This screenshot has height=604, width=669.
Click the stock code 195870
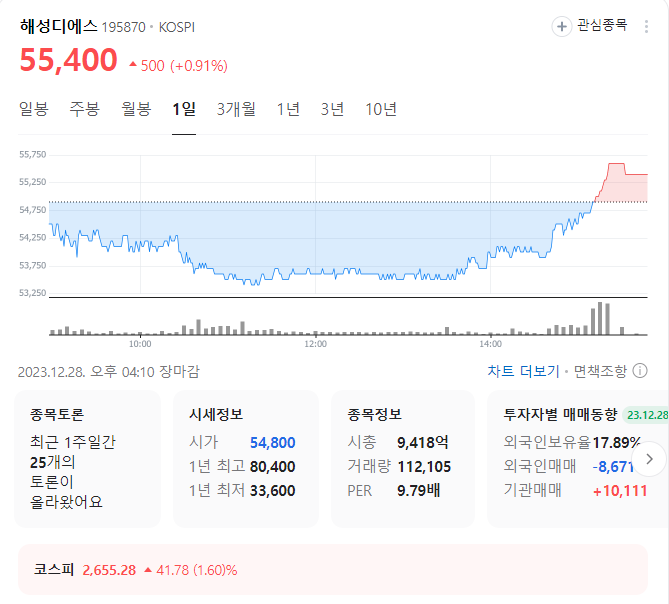pos(124,27)
